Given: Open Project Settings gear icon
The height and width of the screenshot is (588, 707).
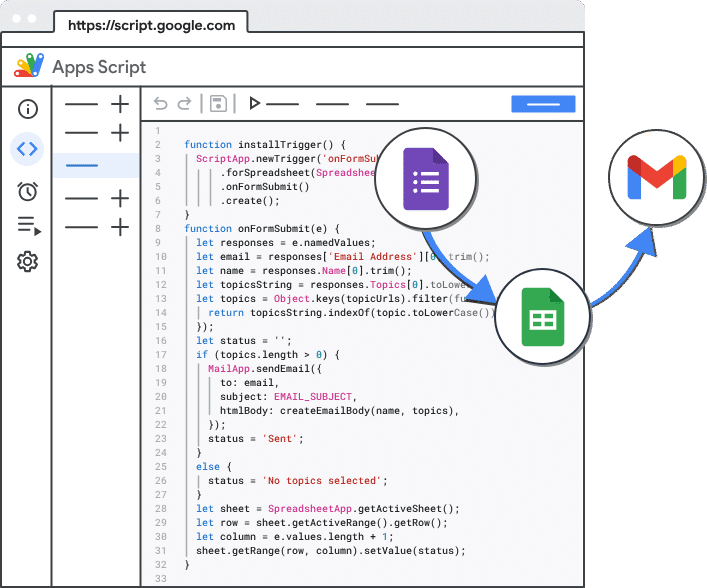Looking at the screenshot, I should click(27, 262).
